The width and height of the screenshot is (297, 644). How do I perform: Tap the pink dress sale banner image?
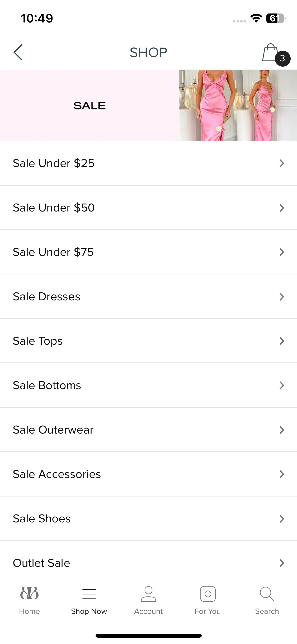tap(238, 105)
